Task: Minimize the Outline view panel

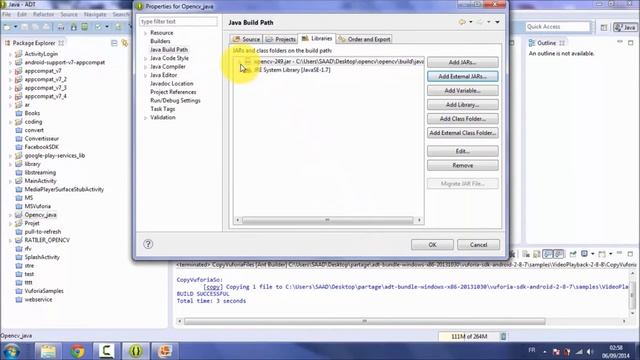Action: 620,42
